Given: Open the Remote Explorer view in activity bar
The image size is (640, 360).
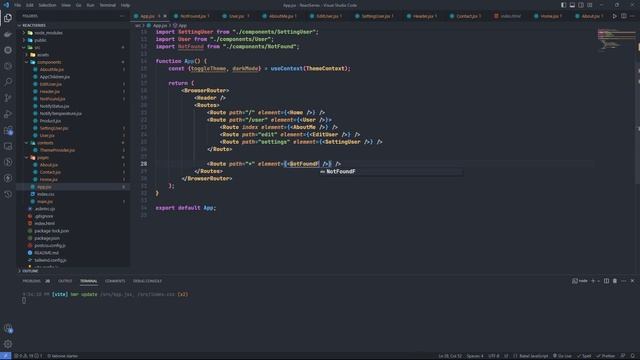Looking at the screenshot, I should 8,146.
